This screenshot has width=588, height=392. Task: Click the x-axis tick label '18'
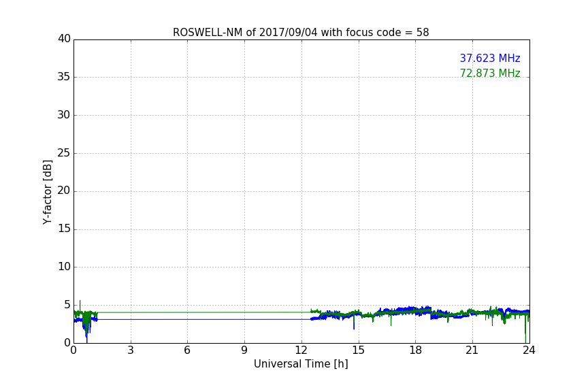coord(415,350)
